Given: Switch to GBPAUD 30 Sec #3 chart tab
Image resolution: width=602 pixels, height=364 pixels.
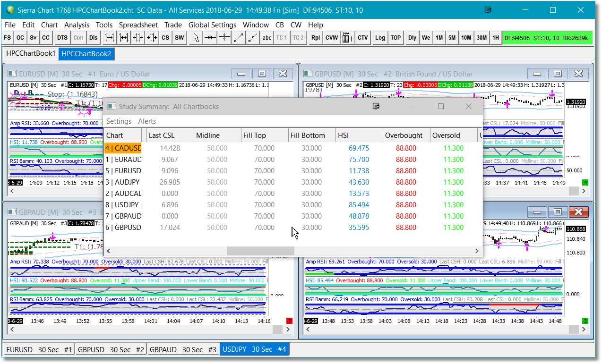Looking at the screenshot, I should [x=183, y=350].
